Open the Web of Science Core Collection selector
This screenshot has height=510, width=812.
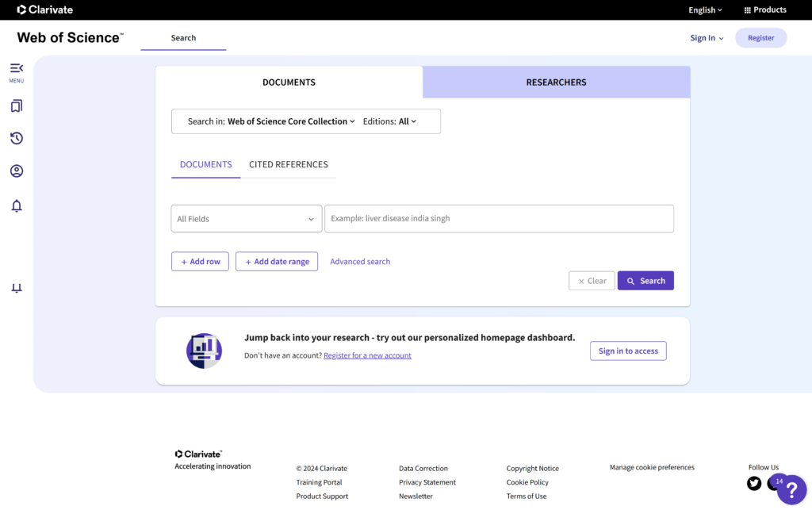290,121
